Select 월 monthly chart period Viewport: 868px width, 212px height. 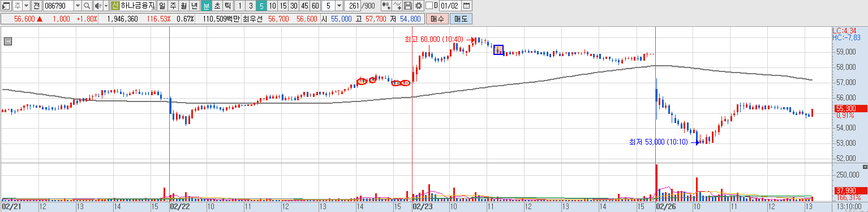click(x=184, y=6)
